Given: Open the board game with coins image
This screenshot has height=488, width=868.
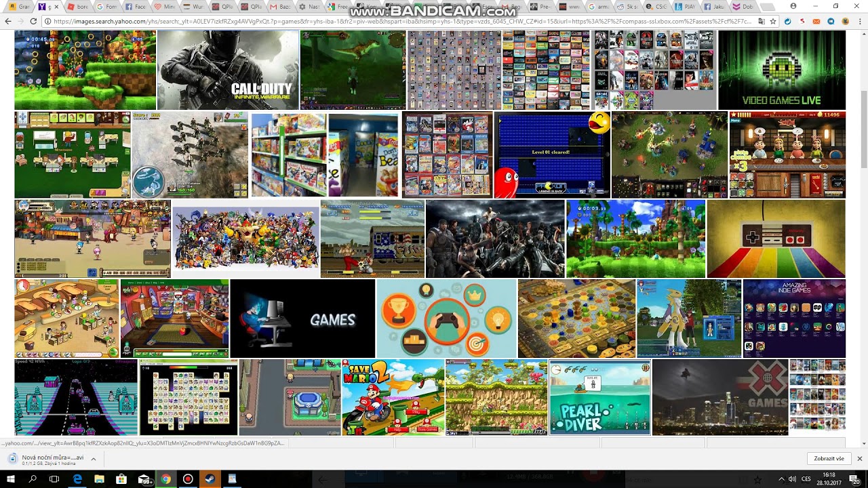Looking at the screenshot, I should coord(576,319).
